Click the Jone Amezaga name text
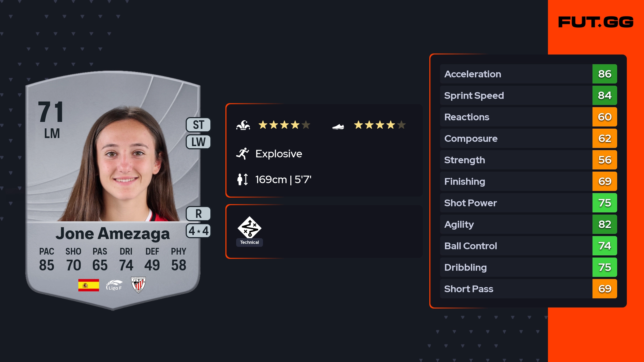 pyautogui.click(x=113, y=234)
